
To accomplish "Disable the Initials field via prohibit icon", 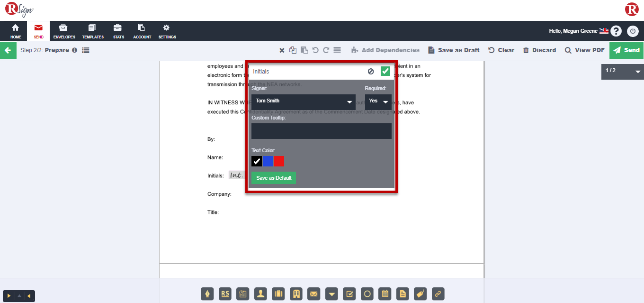I will click(x=370, y=71).
